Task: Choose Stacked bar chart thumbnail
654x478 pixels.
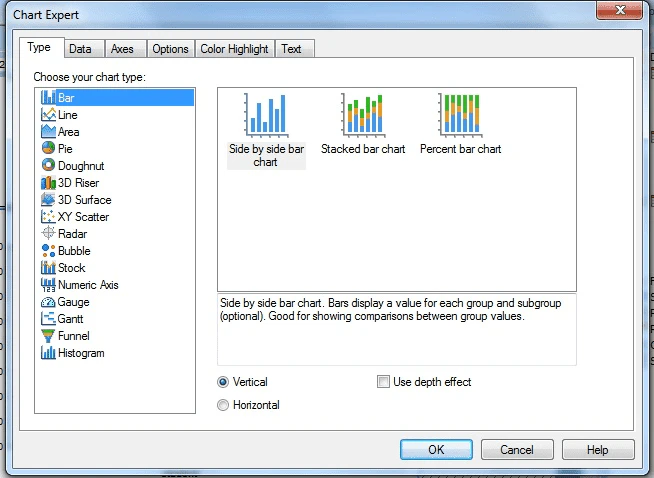Action: click(x=363, y=115)
